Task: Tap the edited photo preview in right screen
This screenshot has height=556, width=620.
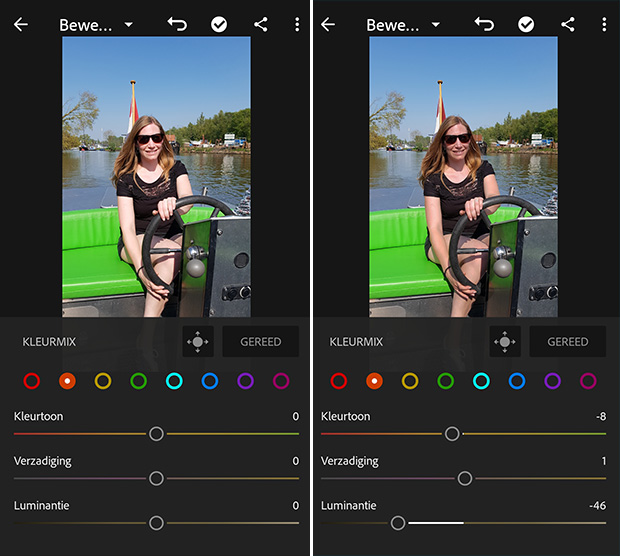Action: point(463,177)
